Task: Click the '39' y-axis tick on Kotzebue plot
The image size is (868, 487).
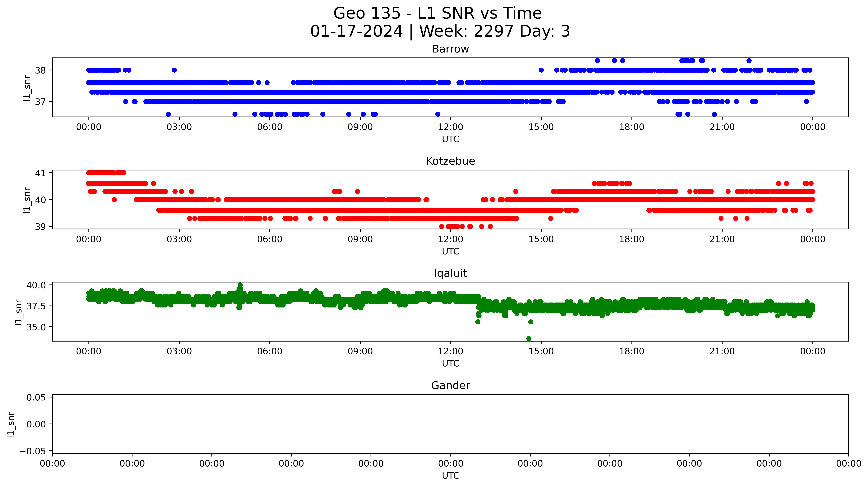Action: [40, 227]
